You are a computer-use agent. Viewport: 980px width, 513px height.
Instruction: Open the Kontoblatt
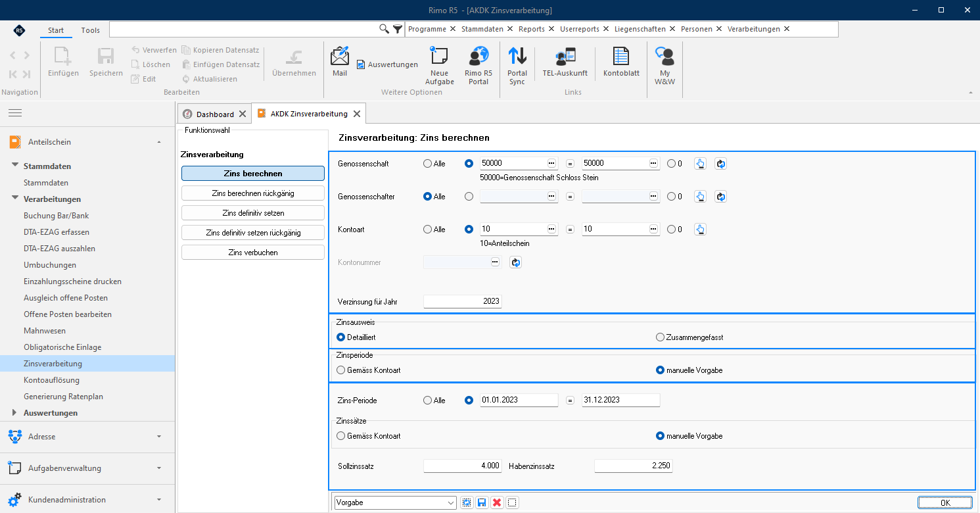[621, 63]
